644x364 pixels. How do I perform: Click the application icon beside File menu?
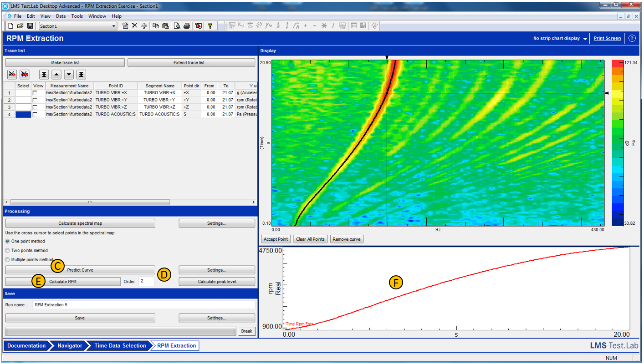(x=9, y=16)
